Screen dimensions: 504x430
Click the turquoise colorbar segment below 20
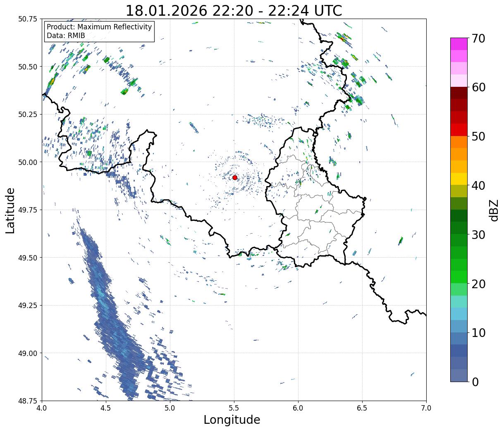tap(459, 301)
